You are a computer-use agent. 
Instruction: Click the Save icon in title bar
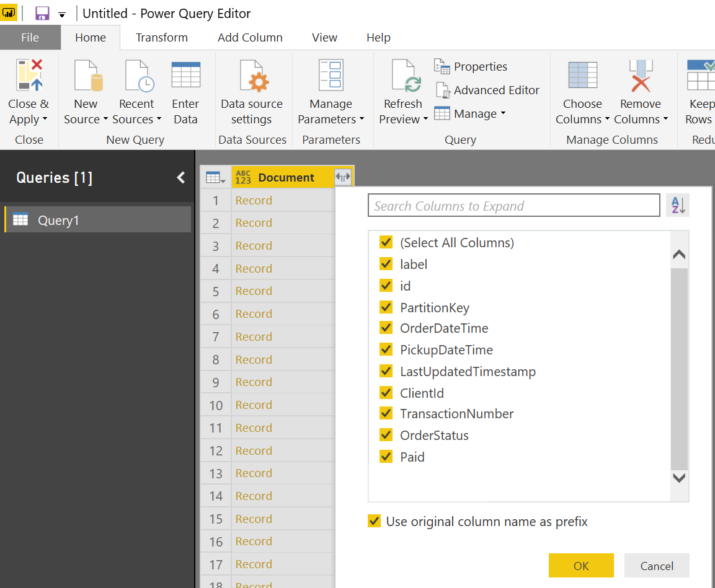(42, 13)
